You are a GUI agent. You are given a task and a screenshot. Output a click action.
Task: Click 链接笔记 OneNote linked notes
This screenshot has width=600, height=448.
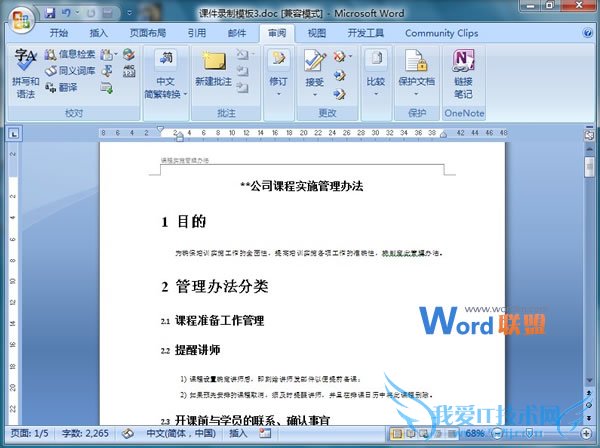point(463,73)
